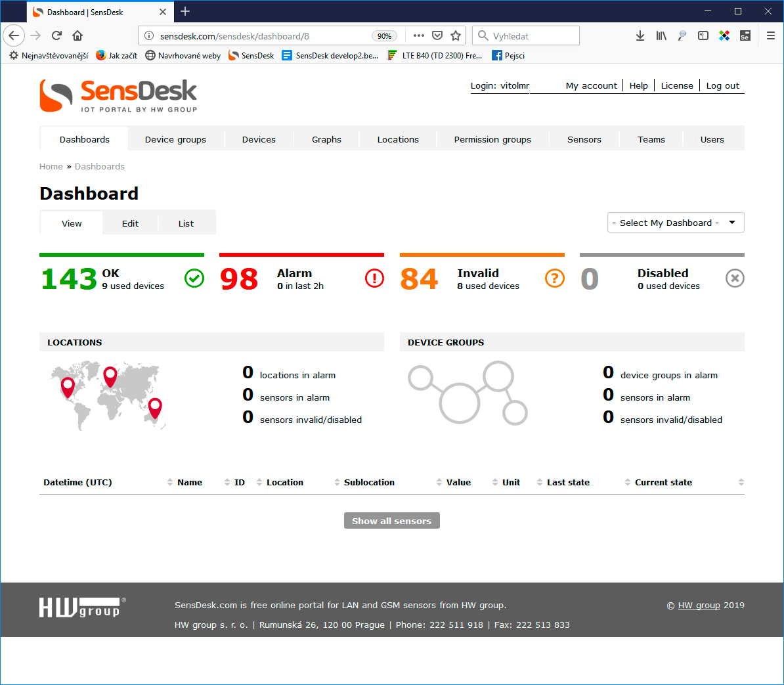The width and height of the screenshot is (784, 685).
Task: Open the Pejsci Facebook bookmark
Action: coord(508,56)
